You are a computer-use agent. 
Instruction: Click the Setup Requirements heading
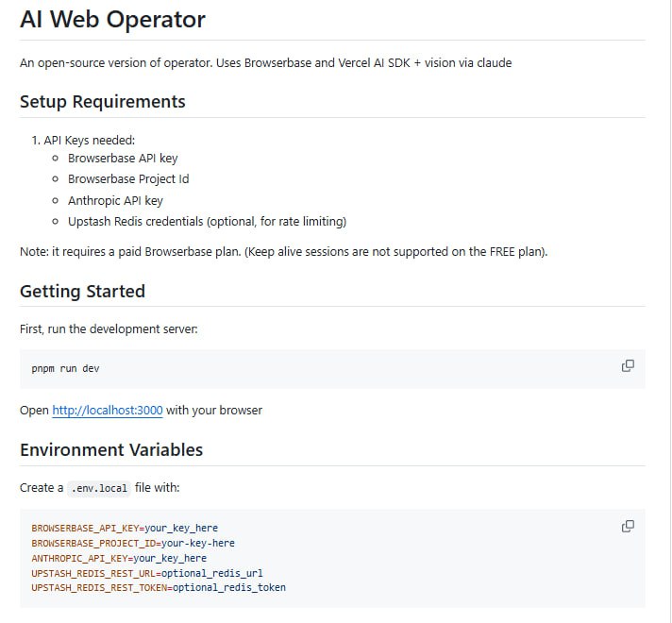103,102
